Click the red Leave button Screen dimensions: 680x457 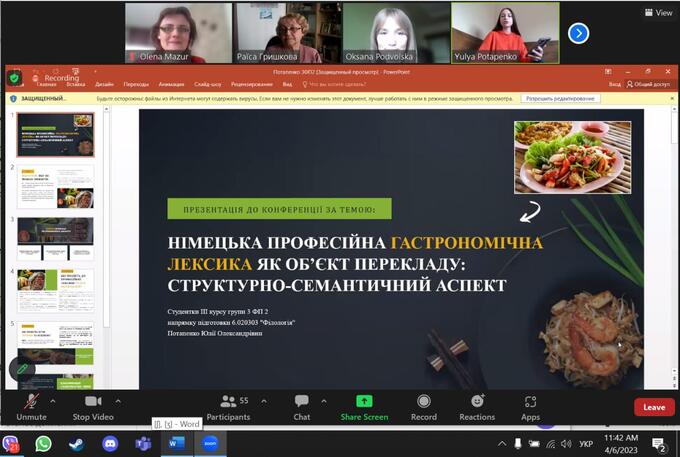coord(653,407)
